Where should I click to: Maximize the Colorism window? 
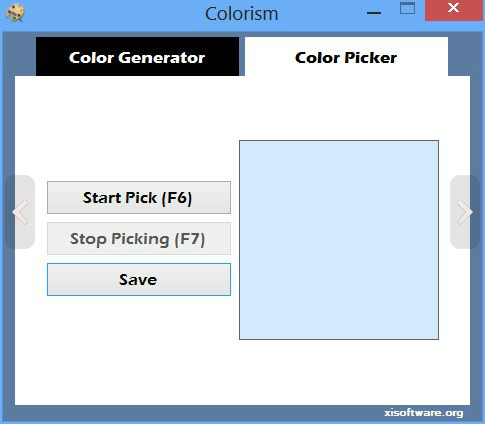tap(407, 8)
